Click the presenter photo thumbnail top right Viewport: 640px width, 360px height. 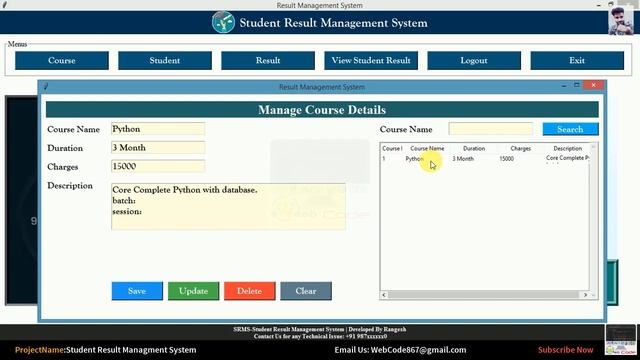(x=621, y=21)
